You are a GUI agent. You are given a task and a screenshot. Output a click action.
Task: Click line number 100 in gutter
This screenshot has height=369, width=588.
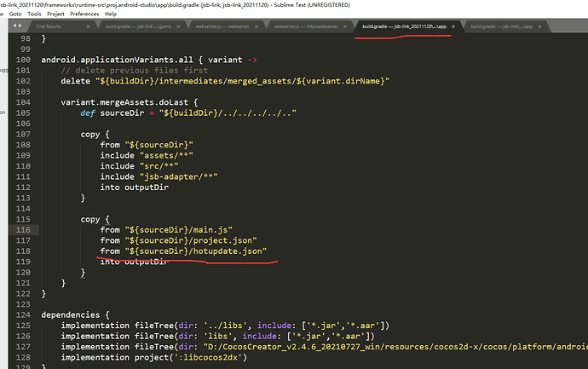(x=23, y=60)
